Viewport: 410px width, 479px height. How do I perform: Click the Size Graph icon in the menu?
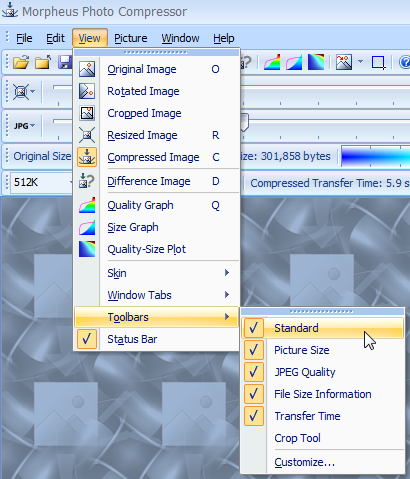[87, 227]
